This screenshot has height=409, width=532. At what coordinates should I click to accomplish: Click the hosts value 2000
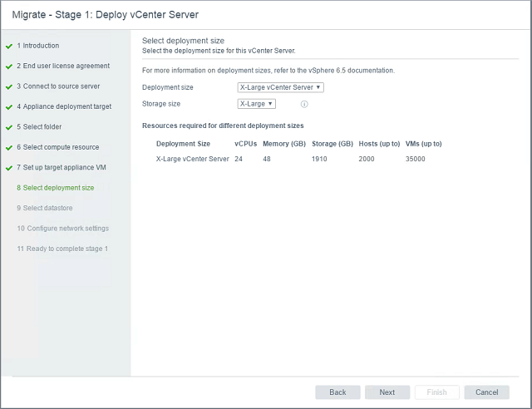point(367,159)
